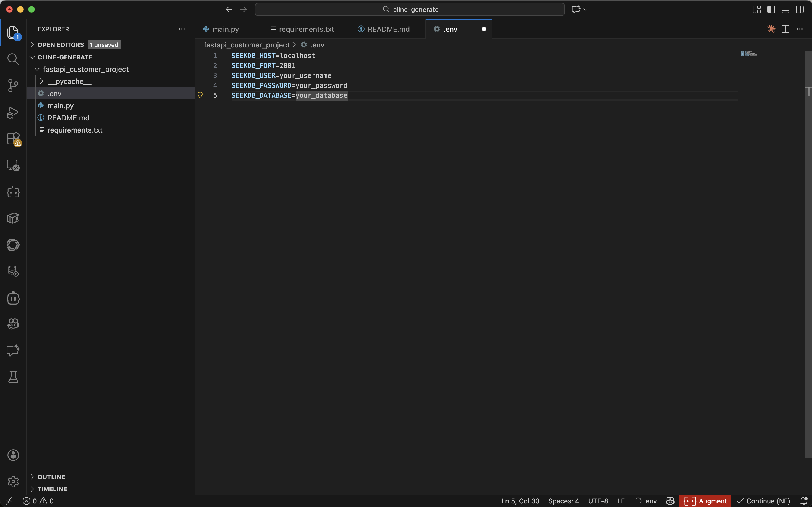
Task: Open the Manage gear icon
Action: [13, 482]
